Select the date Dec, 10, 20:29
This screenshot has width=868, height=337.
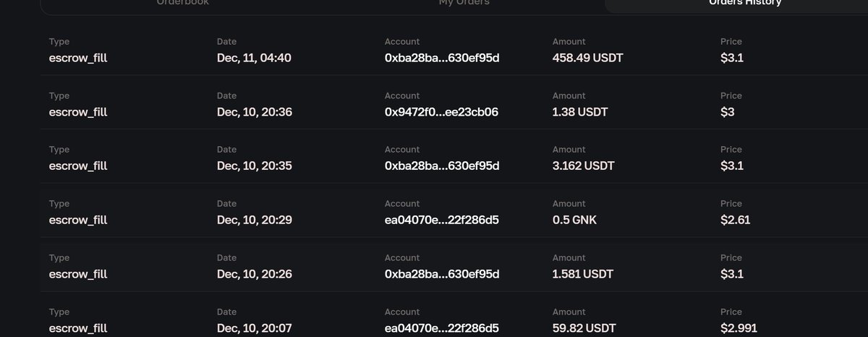point(255,220)
